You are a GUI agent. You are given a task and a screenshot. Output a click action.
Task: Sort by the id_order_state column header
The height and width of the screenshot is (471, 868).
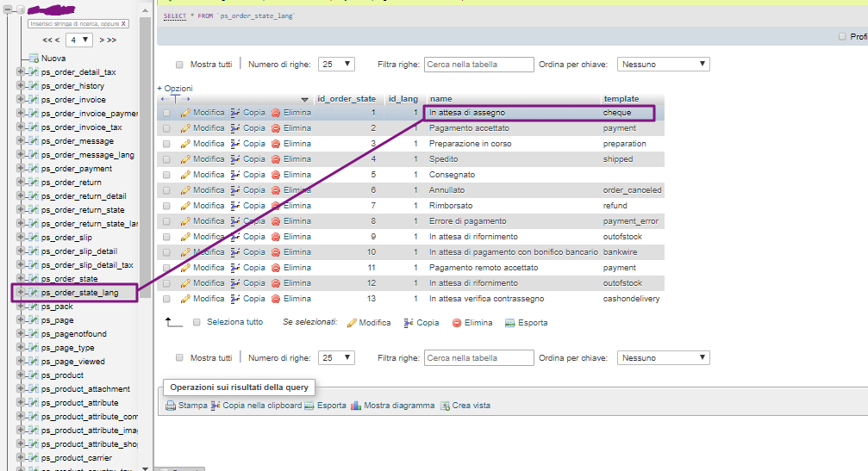(346, 99)
